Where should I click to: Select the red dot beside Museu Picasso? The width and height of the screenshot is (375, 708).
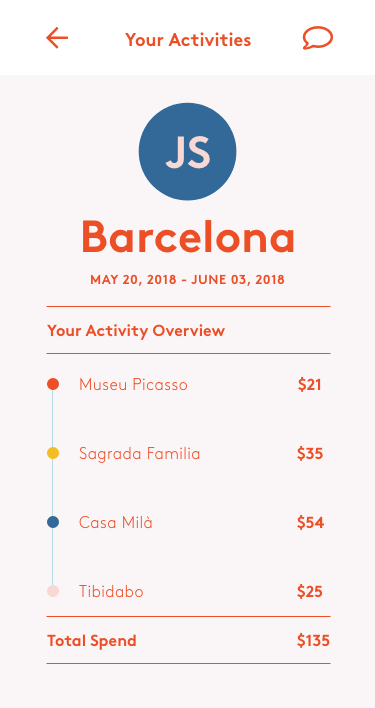tap(53, 384)
